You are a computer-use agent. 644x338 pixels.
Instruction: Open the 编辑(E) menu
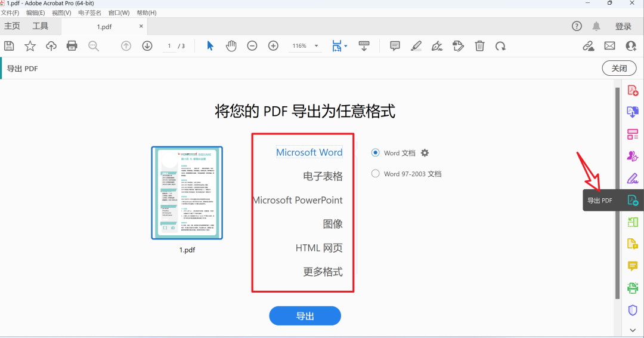35,13
